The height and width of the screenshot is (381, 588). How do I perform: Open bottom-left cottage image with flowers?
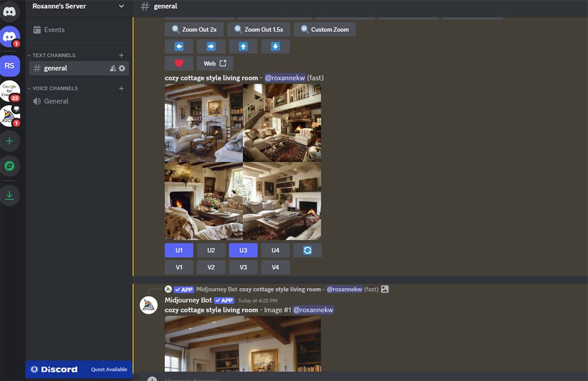[x=203, y=201]
